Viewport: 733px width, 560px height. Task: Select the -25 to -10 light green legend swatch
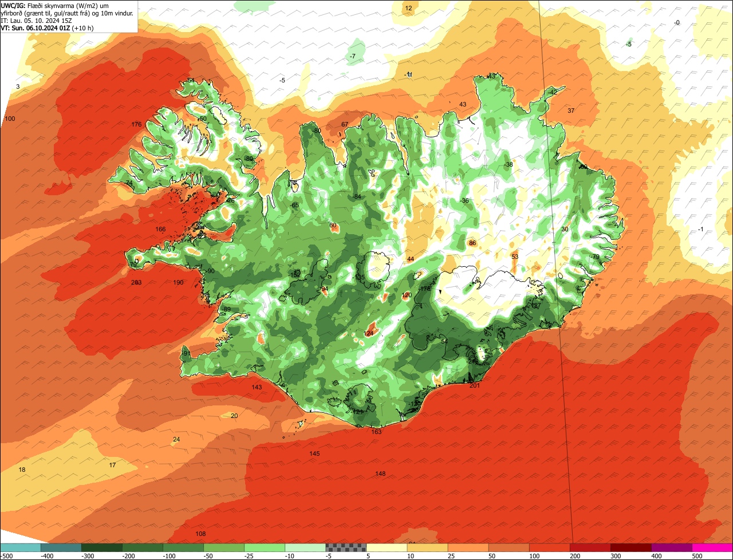[x=265, y=547]
